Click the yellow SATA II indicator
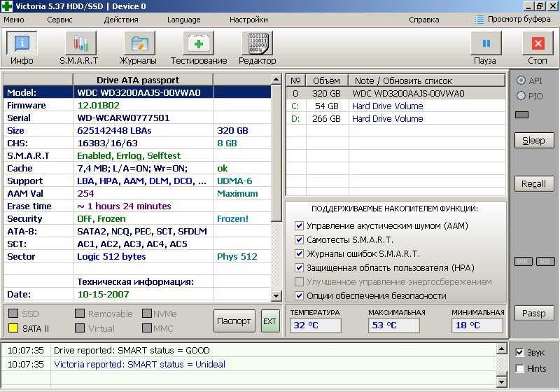Viewport: 560px width, 392px height. [13, 328]
